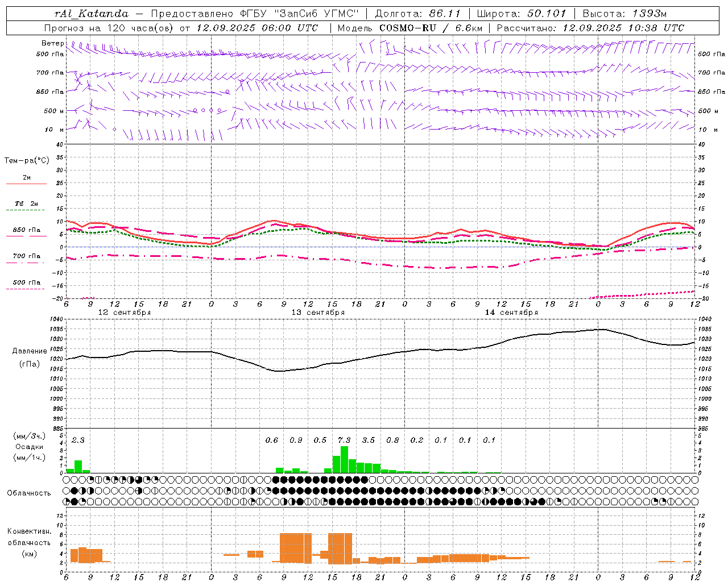Viewport: 728px width, 582px height.
Task: Click the 0.6 precipitation total value
Action: click(272, 440)
